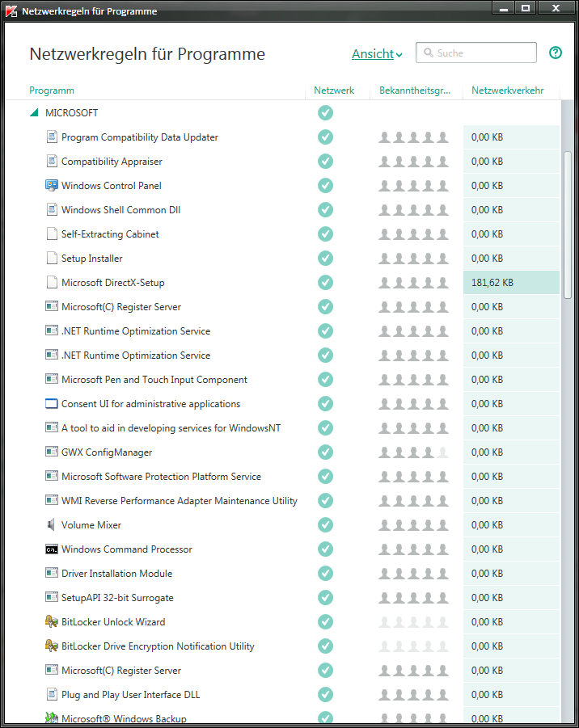
Task: Click the SetupAPI 32-bit Surrogate icon
Action: pyautogui.click(x=52, y=597)
